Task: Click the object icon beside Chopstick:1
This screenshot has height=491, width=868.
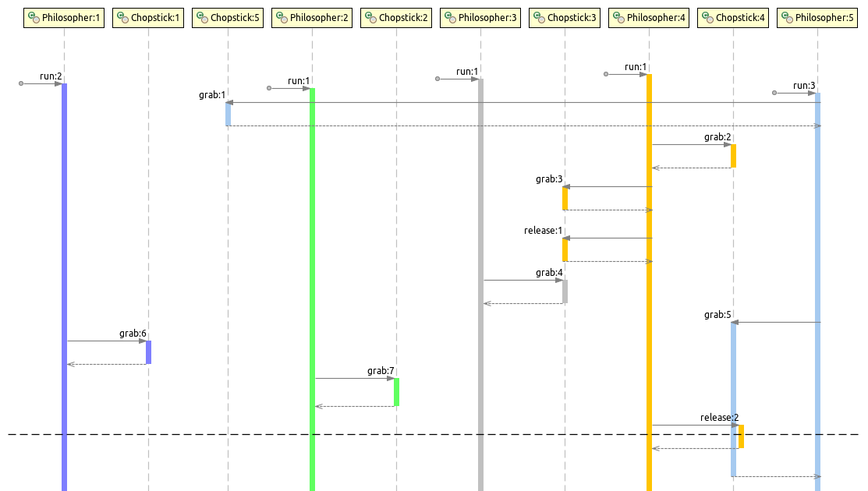Action: click(122, 17)
